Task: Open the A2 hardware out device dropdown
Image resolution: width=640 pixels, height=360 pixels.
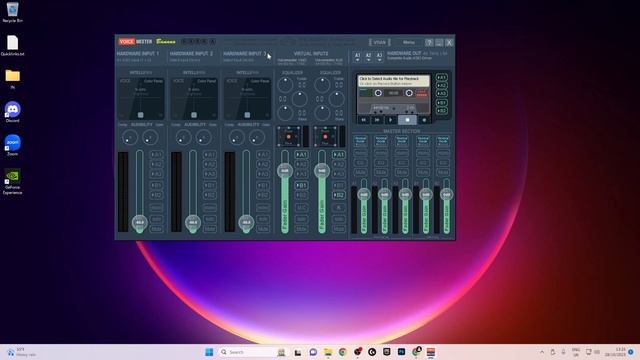Action: click(x=369, y=57)
